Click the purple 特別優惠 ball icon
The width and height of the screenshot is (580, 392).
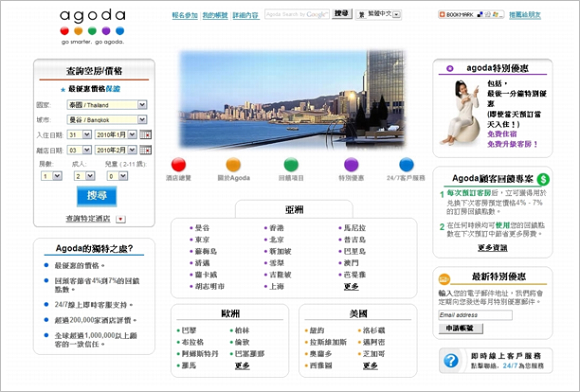click(x=351, y=165)
